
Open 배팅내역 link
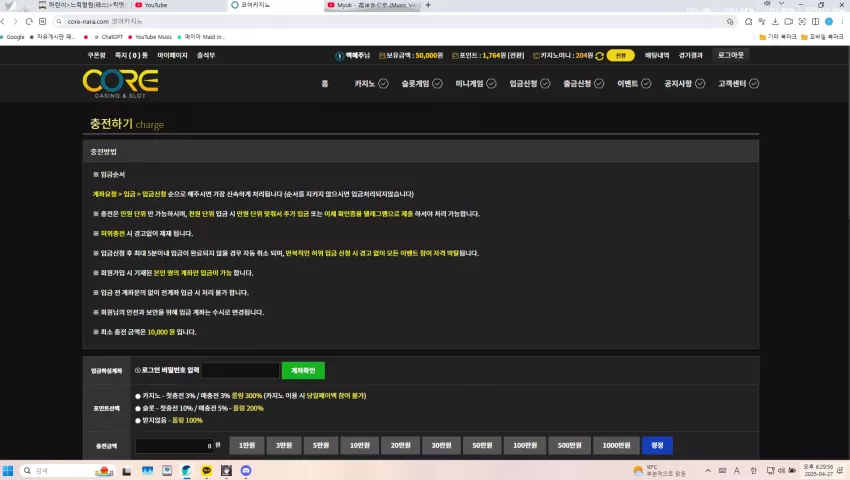coord(656,55)
